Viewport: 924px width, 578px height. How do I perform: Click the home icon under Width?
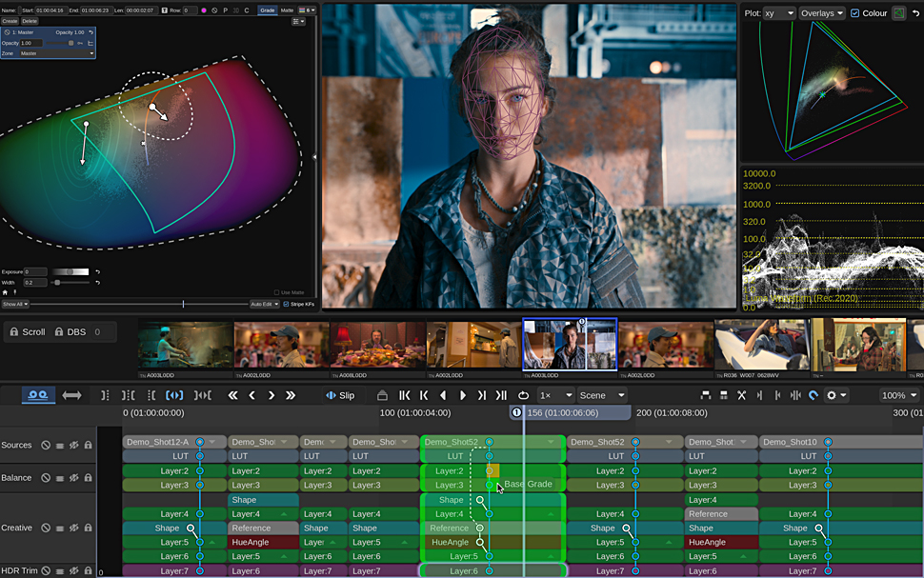pyautogui.click(x=5, y=292)
